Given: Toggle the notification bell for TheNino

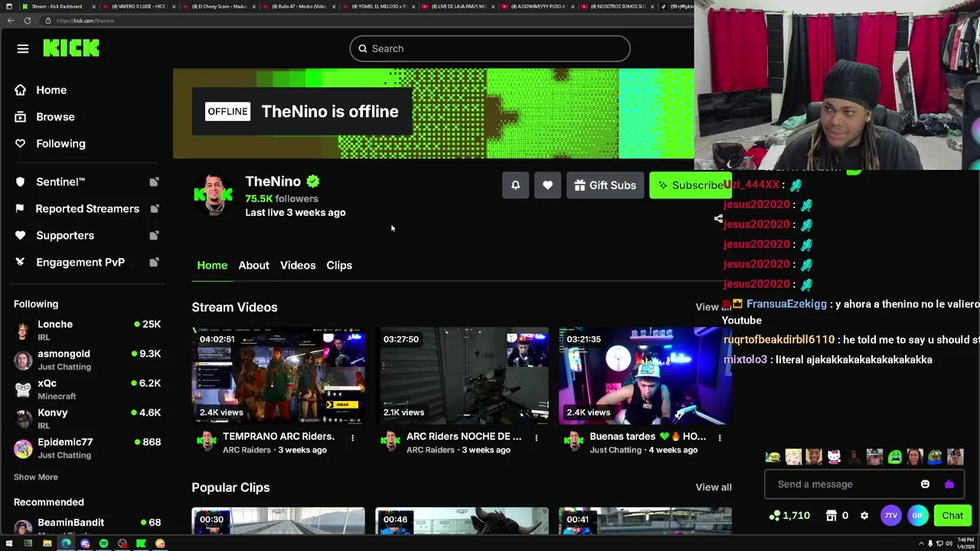Looking at the screenshot, I should click(515, 185).
